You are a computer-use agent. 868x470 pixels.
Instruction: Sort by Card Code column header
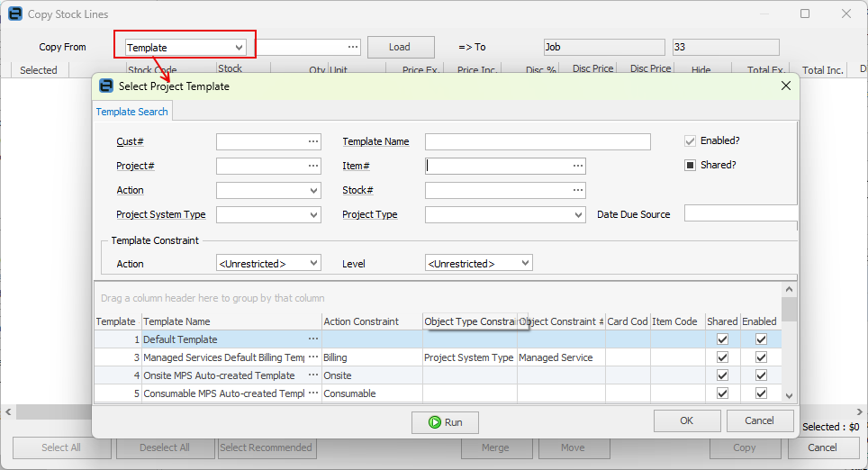[628, 321]
